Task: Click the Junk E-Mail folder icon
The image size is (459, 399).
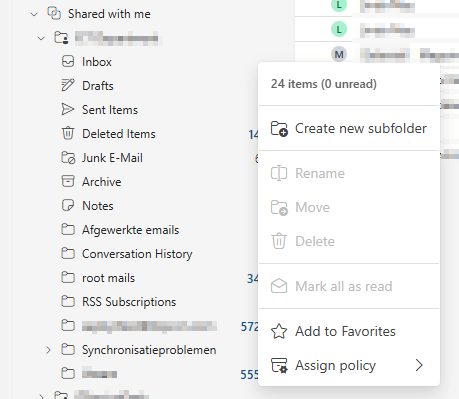Action: point(68,158)
